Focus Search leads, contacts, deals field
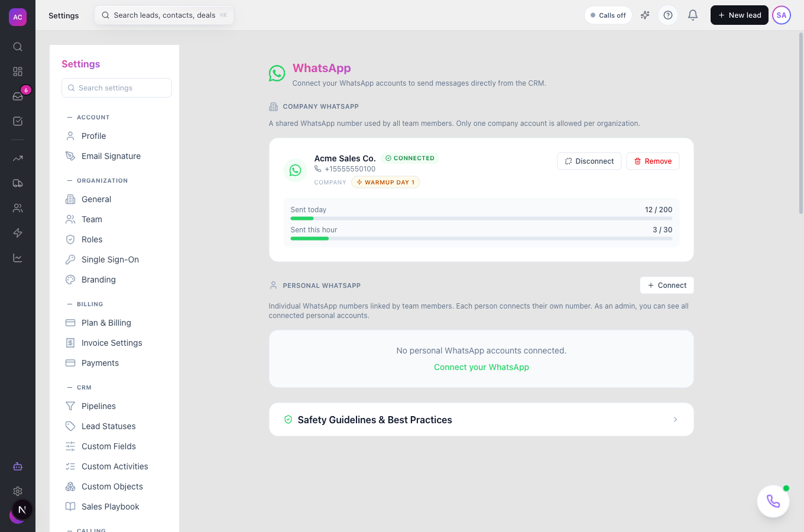This screenshot has width=804, height=532. 164,15
